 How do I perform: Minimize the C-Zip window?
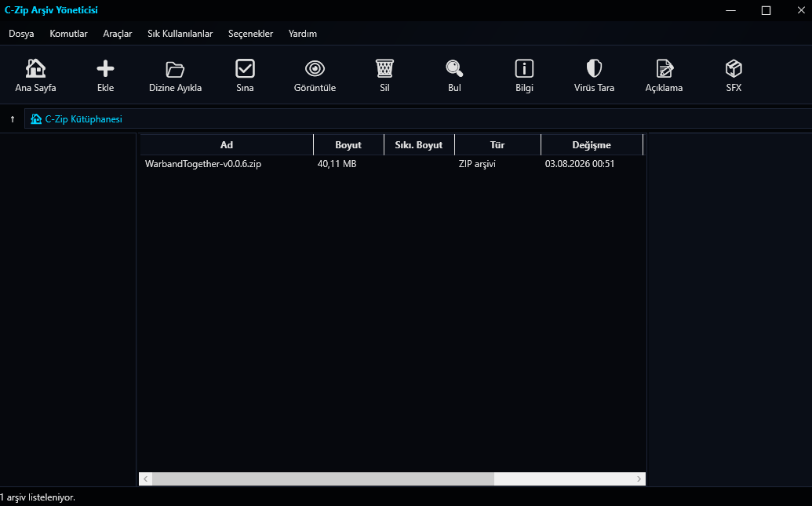pyautogui.click(x=730, y=10)
